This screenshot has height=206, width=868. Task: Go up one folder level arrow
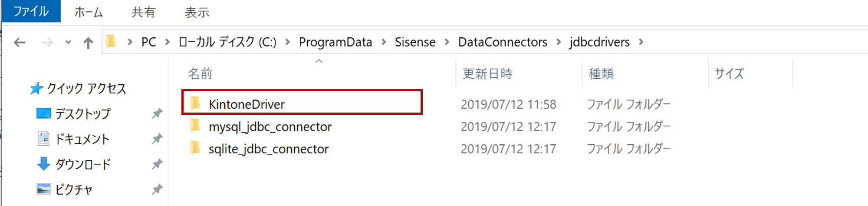[x=88, y=43]
